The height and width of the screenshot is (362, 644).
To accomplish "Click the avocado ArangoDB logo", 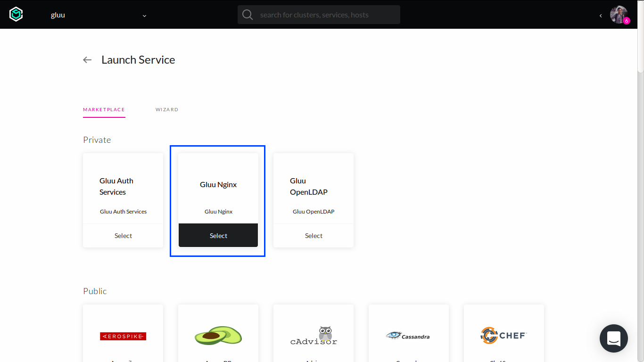I will point(218,336).
